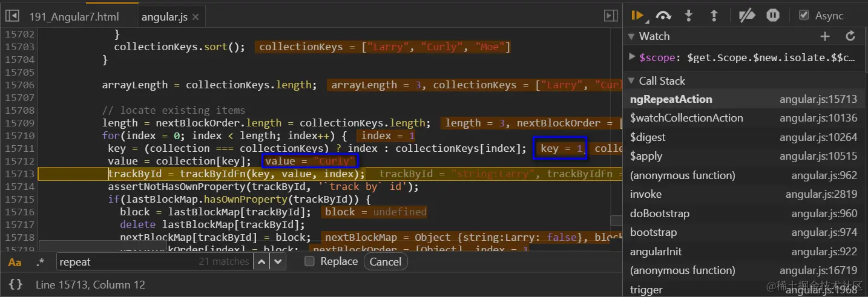868x297 pixels.
Task: Set breakpoint on line 15706
Action: [19, 85]
